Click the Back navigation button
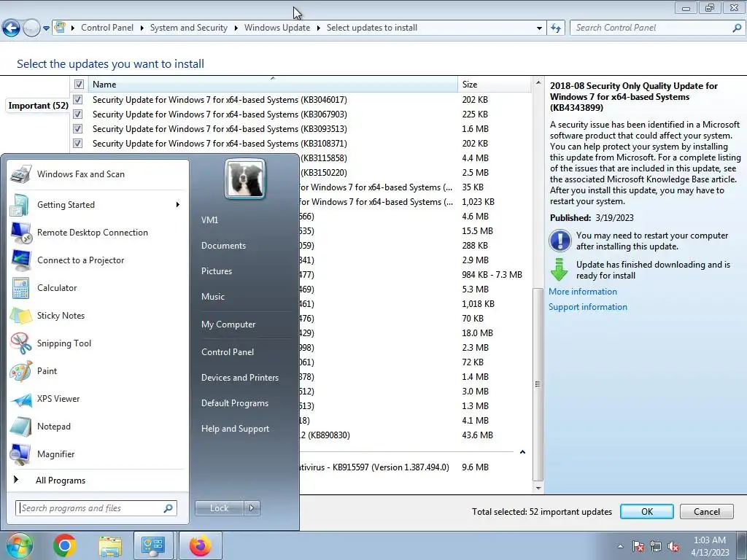This screenshot has width=747, height=560. 12,28
